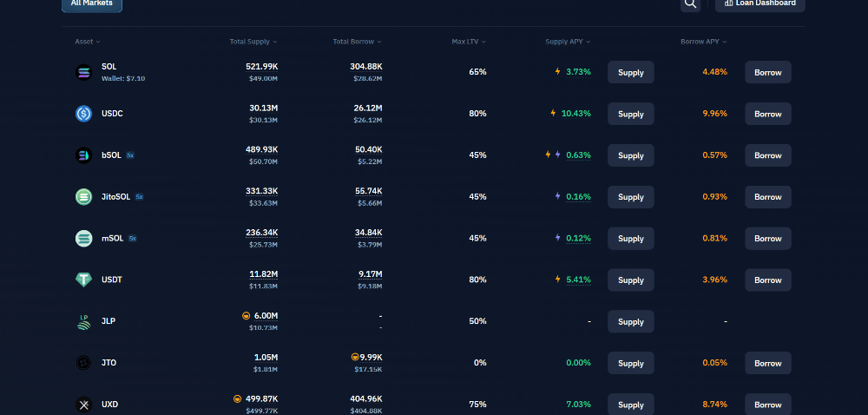Borrow USDT

[768, 280]
